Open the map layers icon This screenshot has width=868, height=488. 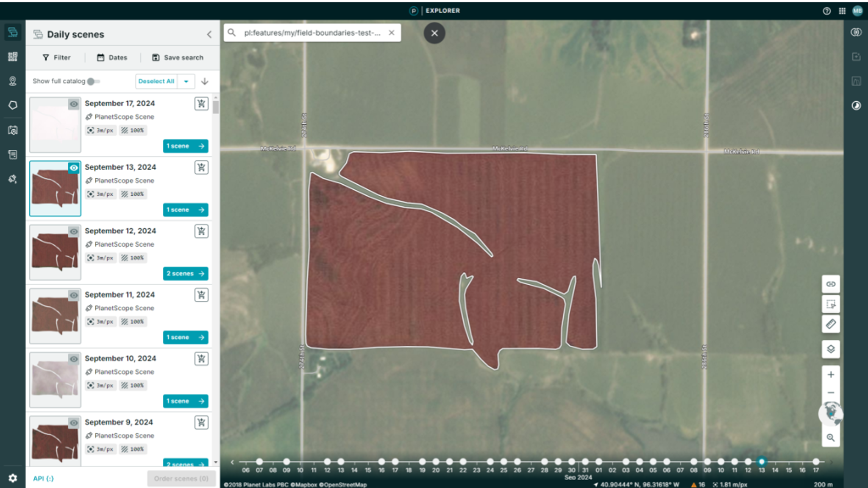[x=831, y=349]
